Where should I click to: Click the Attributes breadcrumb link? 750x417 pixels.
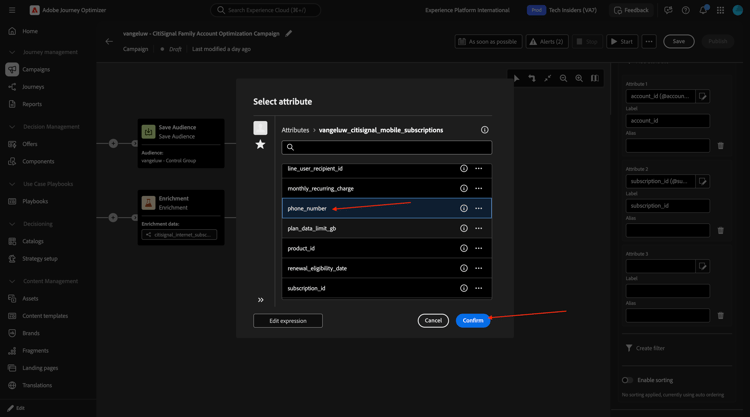tap(295, 130)
